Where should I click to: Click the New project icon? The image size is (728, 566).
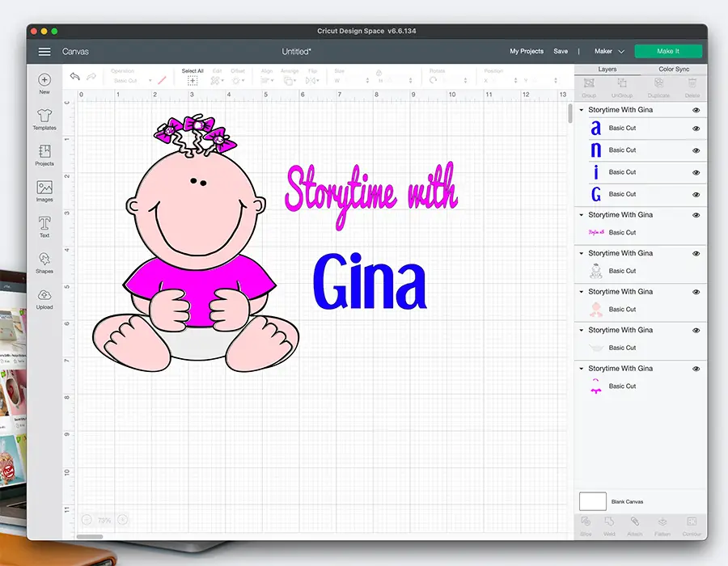pos(44,80)
